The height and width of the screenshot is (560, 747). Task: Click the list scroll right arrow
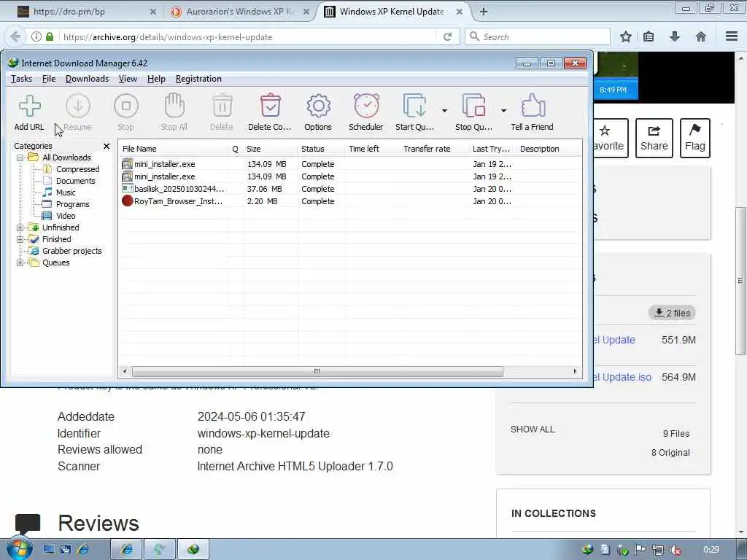pos(575,371)
